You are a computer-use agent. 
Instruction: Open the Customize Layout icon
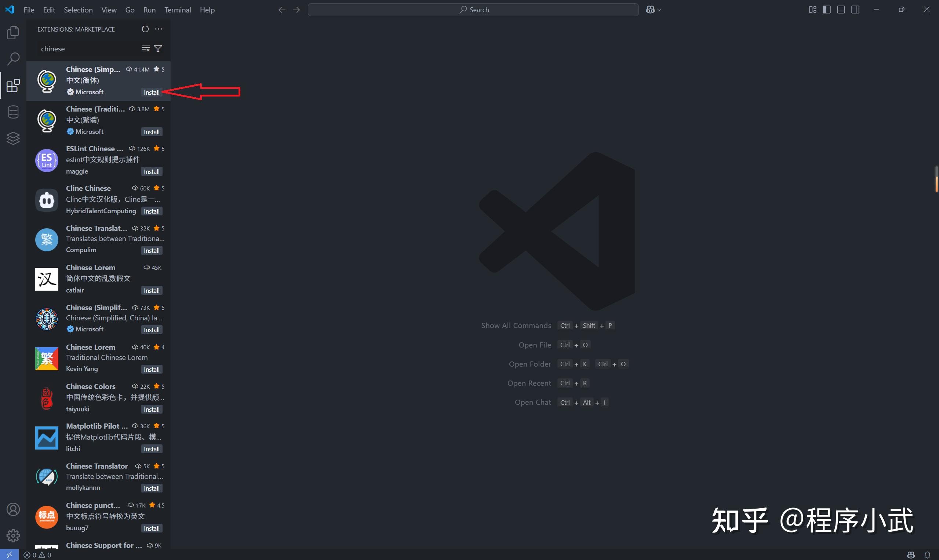[813, 10]
